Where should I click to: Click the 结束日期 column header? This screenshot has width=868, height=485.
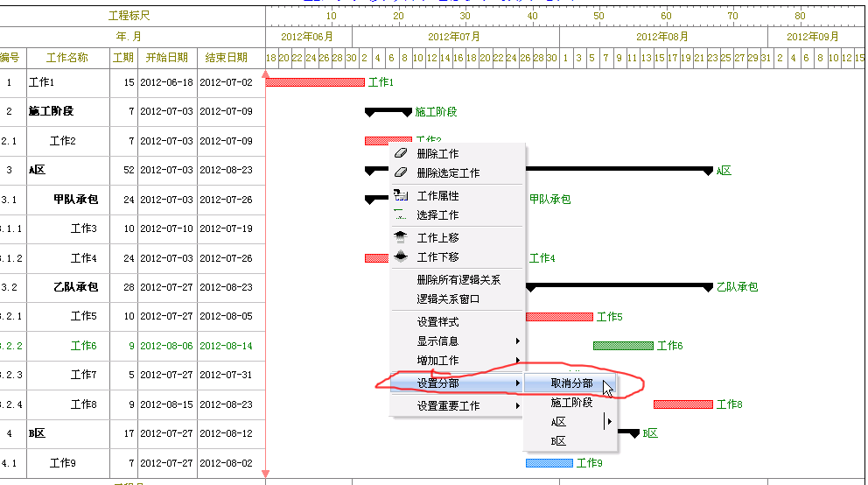[x=227, y=58]
